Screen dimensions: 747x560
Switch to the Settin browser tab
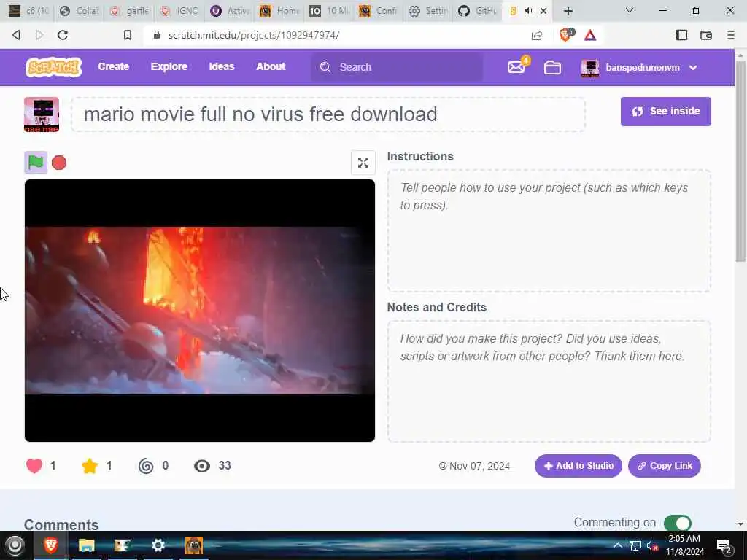(430, 11)
